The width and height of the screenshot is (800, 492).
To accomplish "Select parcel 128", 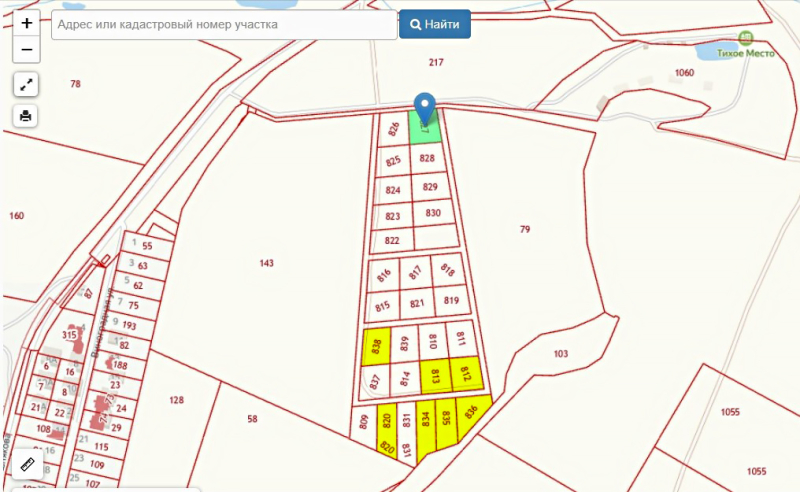I will point(177,400).
